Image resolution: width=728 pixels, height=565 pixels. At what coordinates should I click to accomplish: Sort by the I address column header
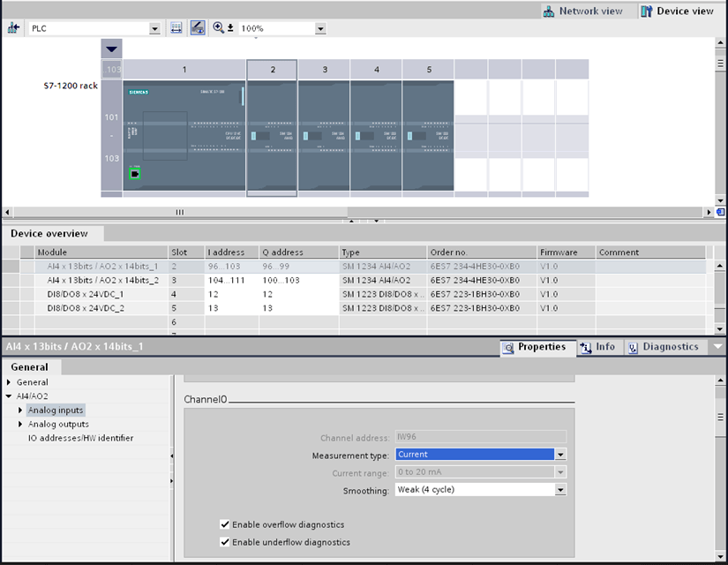point(232,252)
